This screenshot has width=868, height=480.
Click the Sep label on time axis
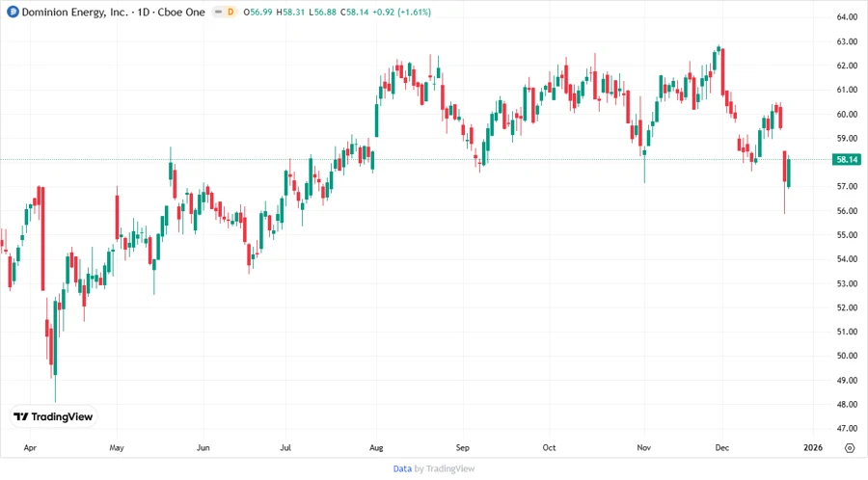[462, 447]
